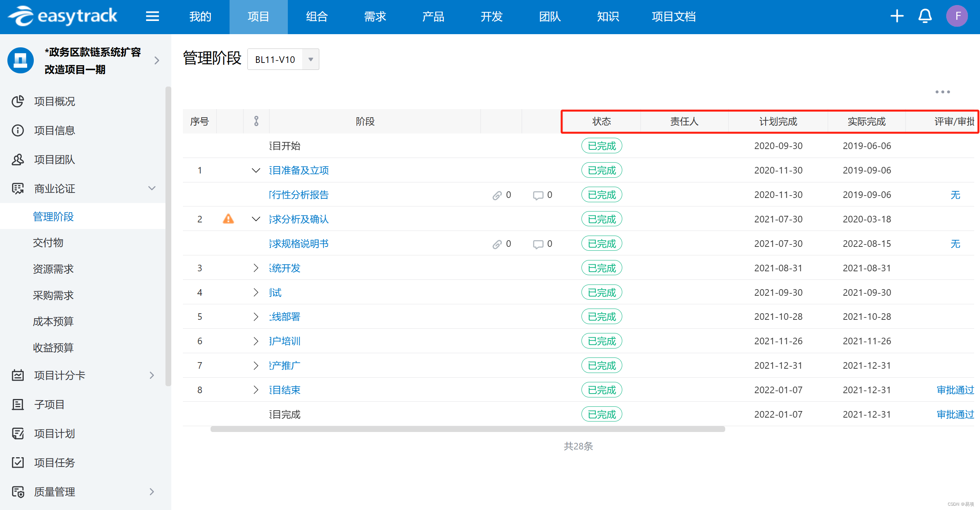Screen dimensions: 980x510
Task: Click the warning triangle in row 2
Action: coord(228,219)
